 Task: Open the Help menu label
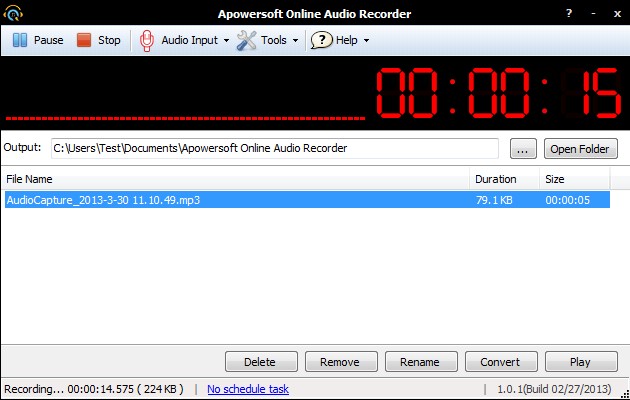point(347,40)
